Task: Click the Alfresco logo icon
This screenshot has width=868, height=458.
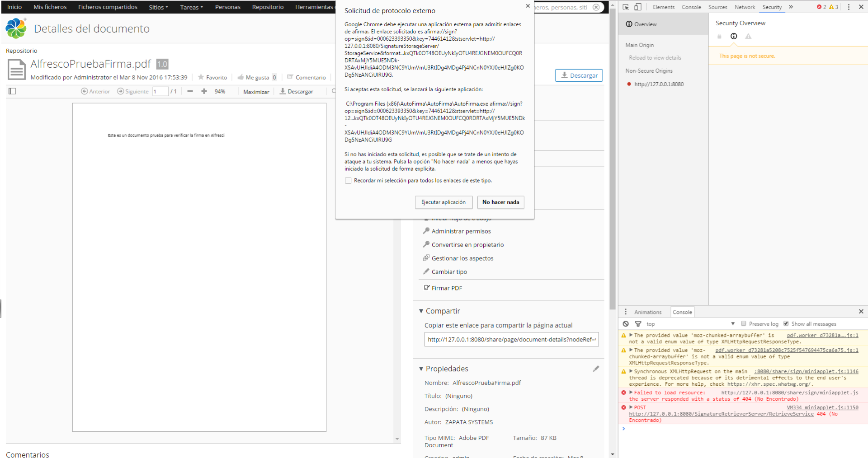Action: pos(16,28)
